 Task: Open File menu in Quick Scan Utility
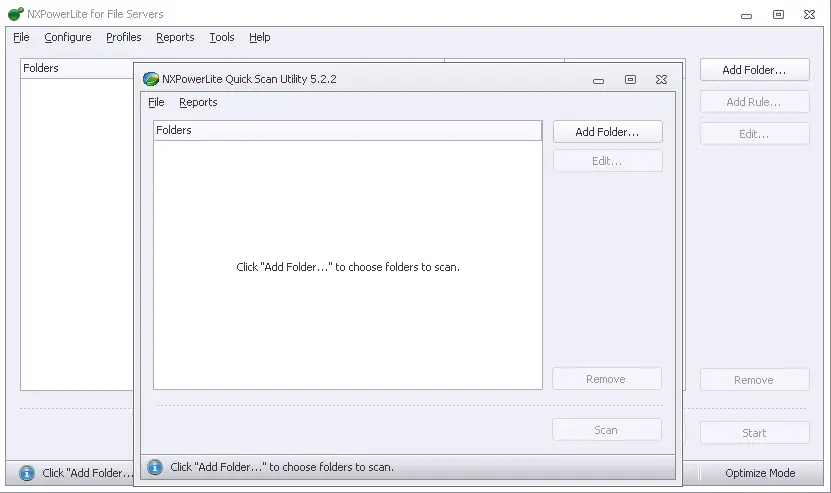(156, 102)
